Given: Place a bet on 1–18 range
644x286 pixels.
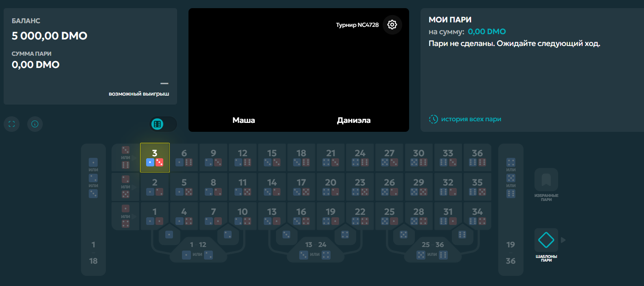Looking at the screenshot, I should pyautogui.click(x=93, y=252).
